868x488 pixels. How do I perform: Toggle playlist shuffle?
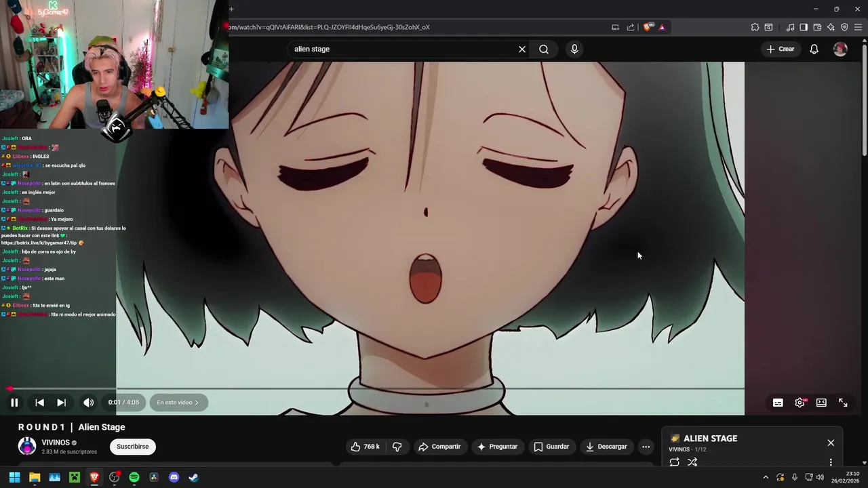click(692, 462)
